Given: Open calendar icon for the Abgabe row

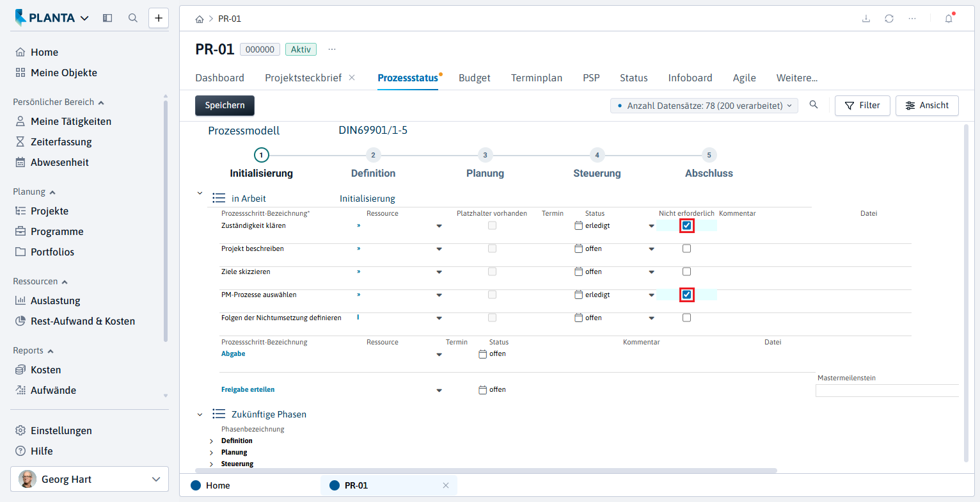Looking at the screenshot, I should pyautogui.click(x=483, y=353).
